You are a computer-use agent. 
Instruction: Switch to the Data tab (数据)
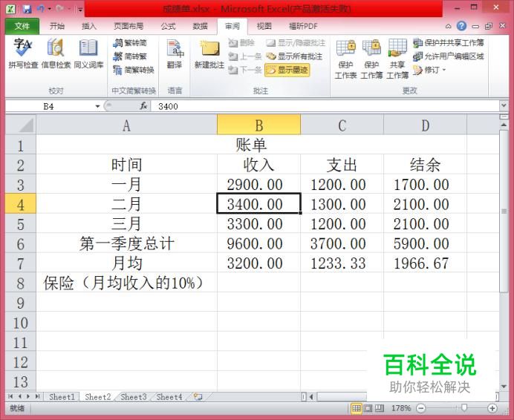(200, 26)
